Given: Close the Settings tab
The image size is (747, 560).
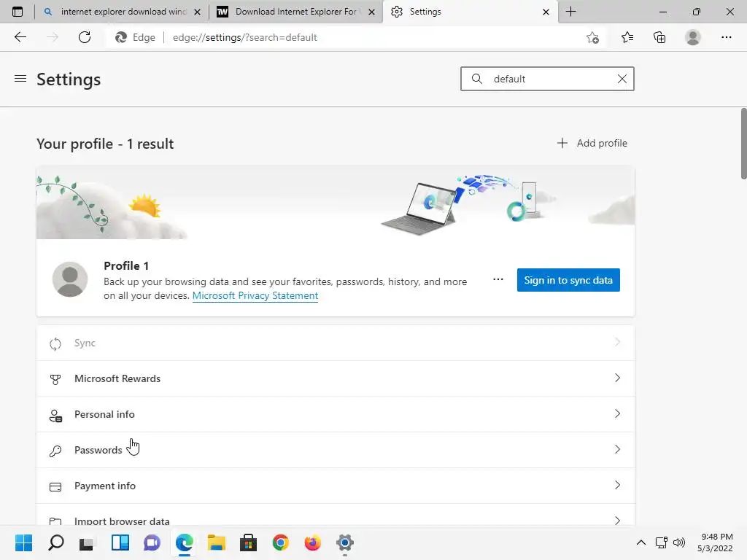Looking at the screenshot, I should pos(546,12).
